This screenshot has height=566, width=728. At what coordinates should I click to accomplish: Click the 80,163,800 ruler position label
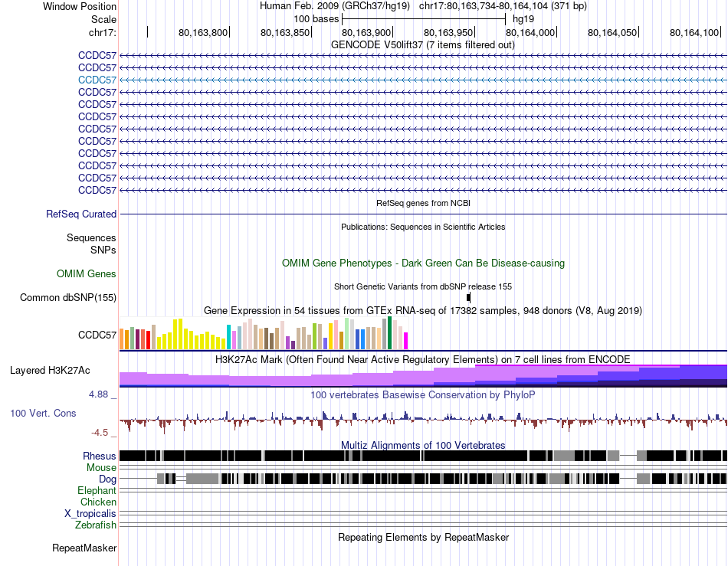203,32
